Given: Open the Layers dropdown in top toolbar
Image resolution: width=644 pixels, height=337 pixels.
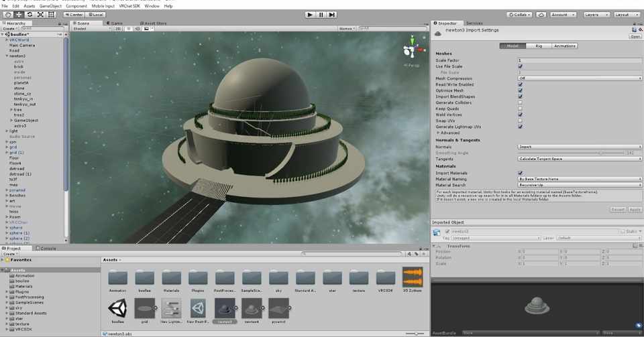Looking at the screenshot, I should [596, 14].
